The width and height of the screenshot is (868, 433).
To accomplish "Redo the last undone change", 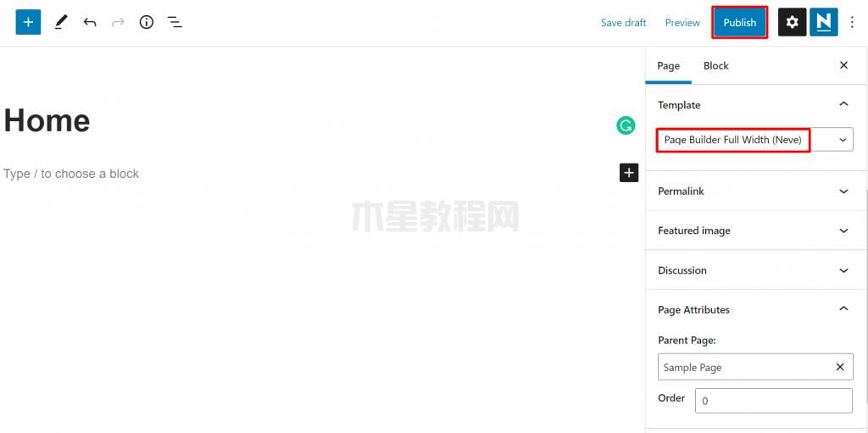I will (118, 22).
